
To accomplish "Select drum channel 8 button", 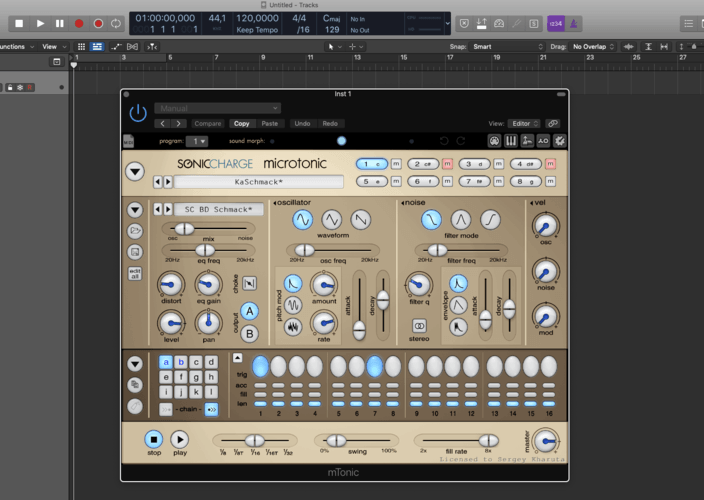I will (526, 181).
